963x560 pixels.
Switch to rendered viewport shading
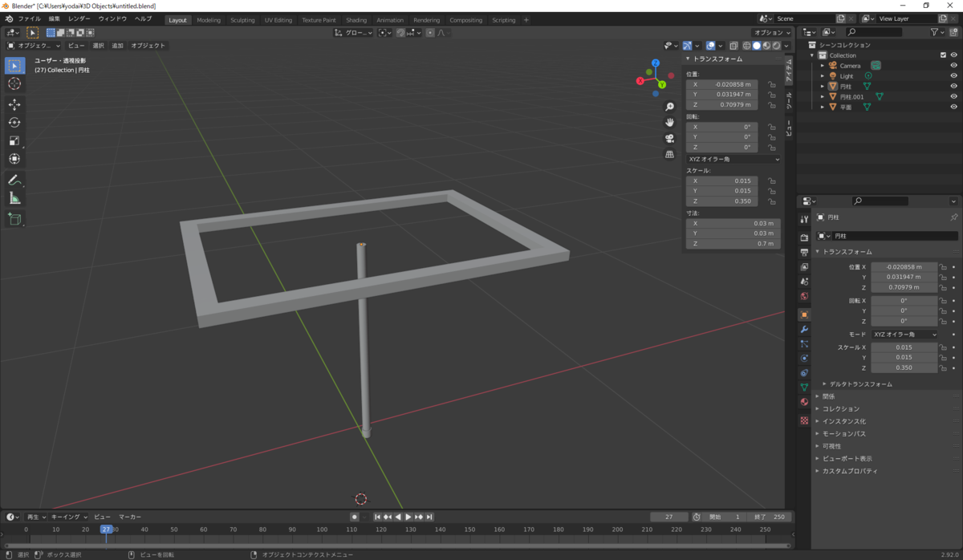pyautogui.click(x=777, y=46)
